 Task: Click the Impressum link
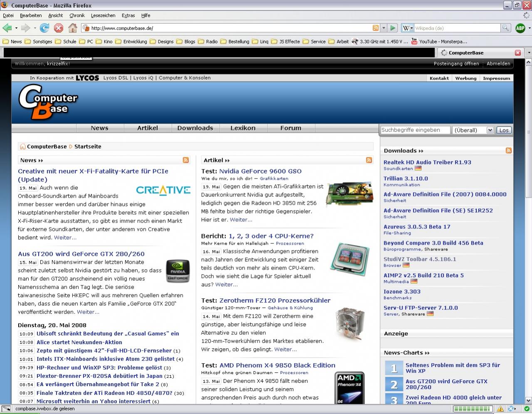pos(496,78)
